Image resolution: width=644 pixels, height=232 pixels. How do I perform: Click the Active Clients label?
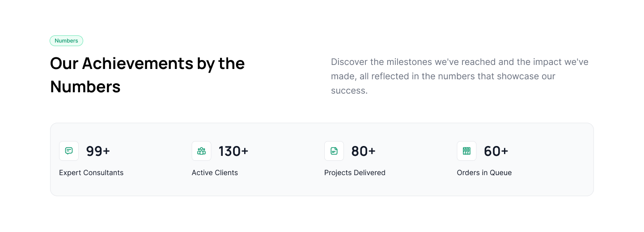pyautogui.click(x=215, y=173)
